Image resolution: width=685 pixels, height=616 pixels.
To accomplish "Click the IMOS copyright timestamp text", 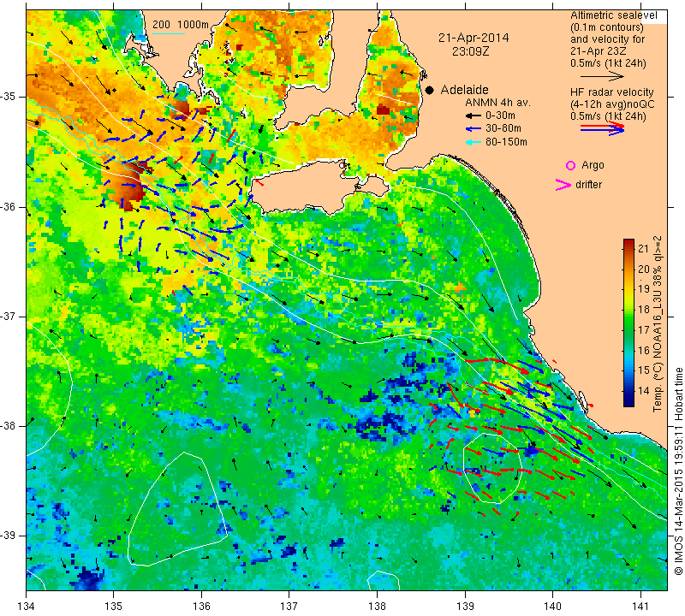I will point(678,471).
